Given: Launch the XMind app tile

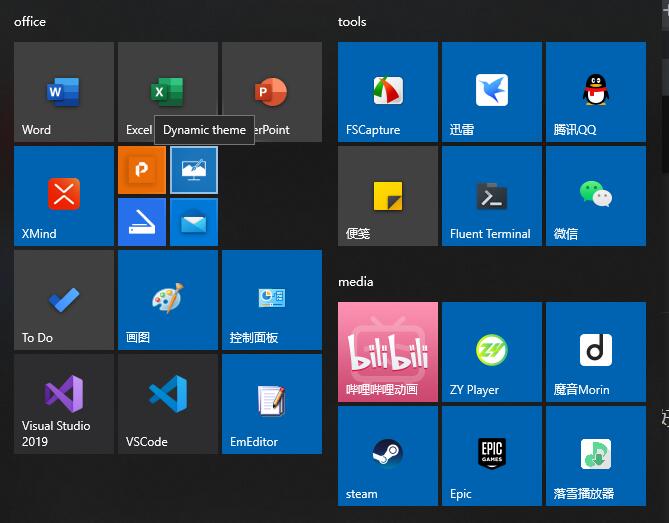Looking at the screenshot, I should point(63,195).
